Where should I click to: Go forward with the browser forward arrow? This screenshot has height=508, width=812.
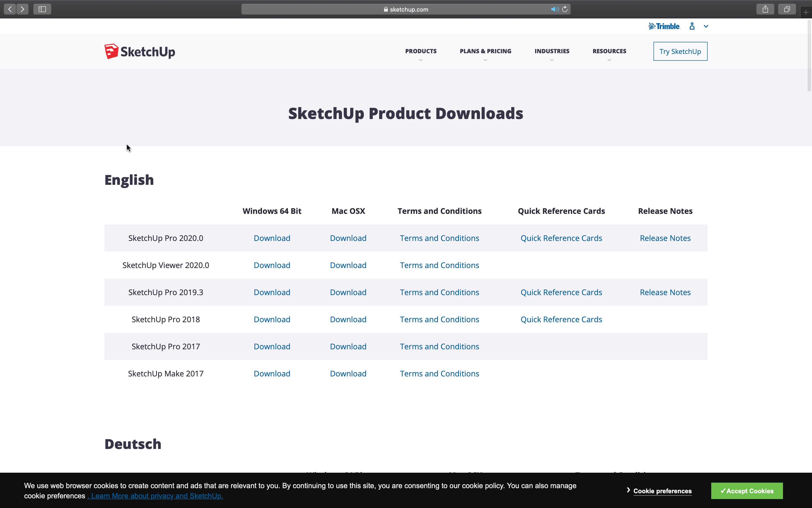coord(22,9)
